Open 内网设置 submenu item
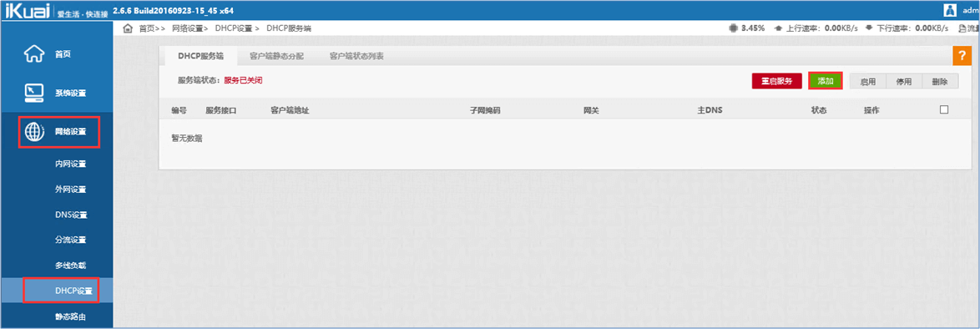This screenshot has height=329, width=980. pyautogui.click(x=71, y=164)
